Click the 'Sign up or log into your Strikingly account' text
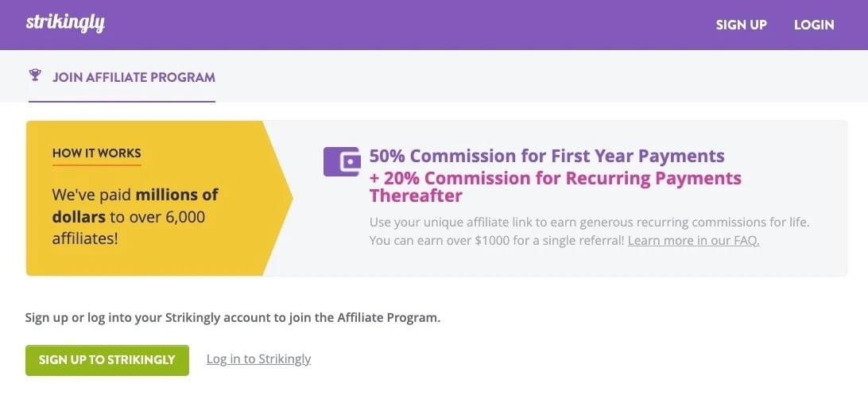The height and width of the screenshot is (399, 868). tap(232, 317)
